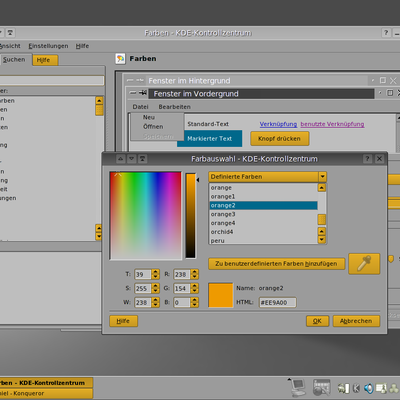Select orchid4 in the color list

point(263,232)
